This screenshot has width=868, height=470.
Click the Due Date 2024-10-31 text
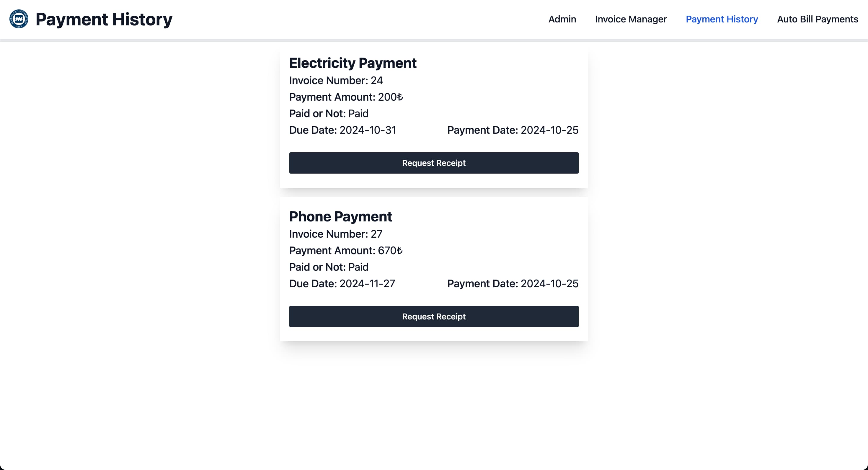(342, 130)
